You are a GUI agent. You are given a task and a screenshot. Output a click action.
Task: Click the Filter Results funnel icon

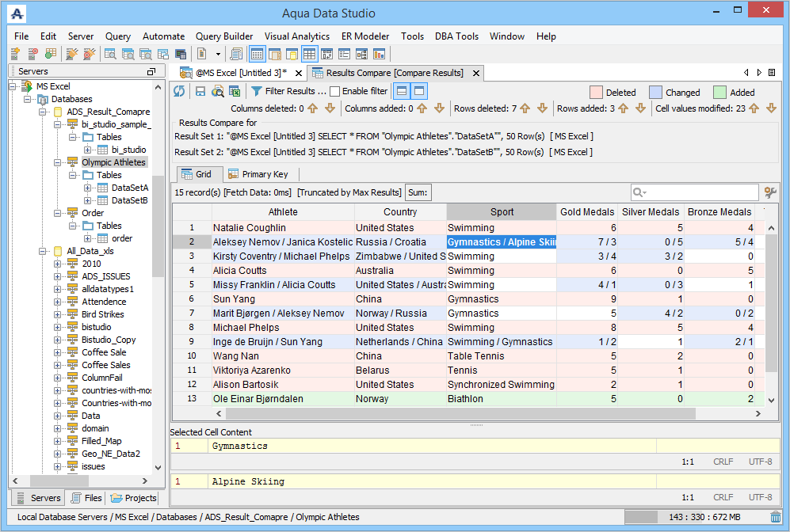[257, 91]
